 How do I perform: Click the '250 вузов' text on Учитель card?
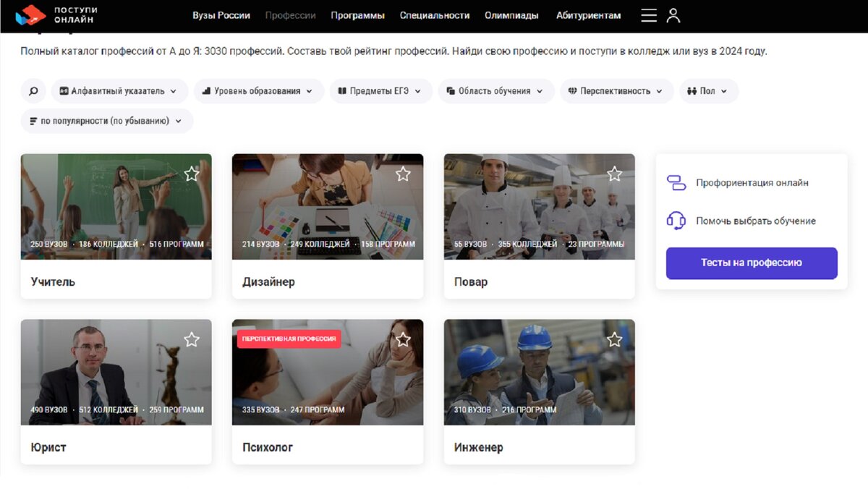pos(49,244)
